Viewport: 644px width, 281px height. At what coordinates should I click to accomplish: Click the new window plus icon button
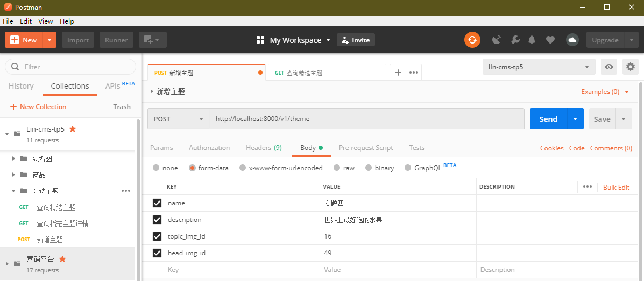pos(152,40)
